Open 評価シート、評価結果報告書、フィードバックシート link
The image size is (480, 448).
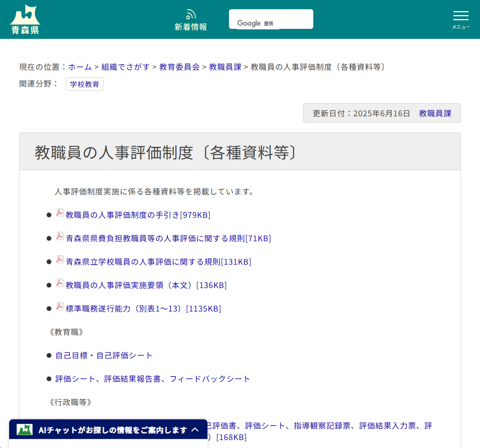152,379
